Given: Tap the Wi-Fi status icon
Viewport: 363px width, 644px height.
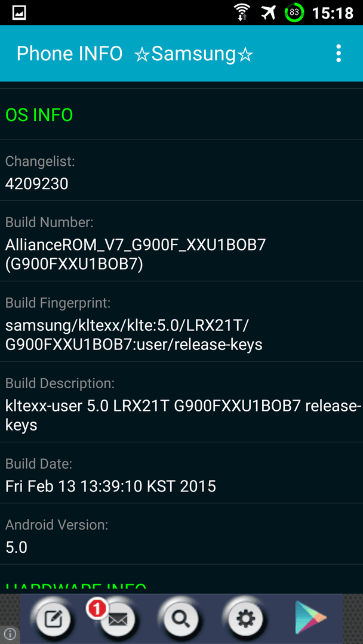Looking at the screenshot, I should tap(242, 13).
